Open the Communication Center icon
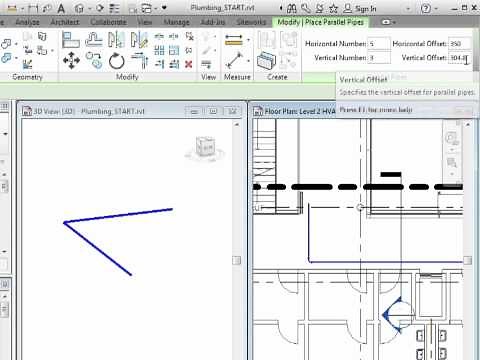480x360 pixels. [319, 8]
